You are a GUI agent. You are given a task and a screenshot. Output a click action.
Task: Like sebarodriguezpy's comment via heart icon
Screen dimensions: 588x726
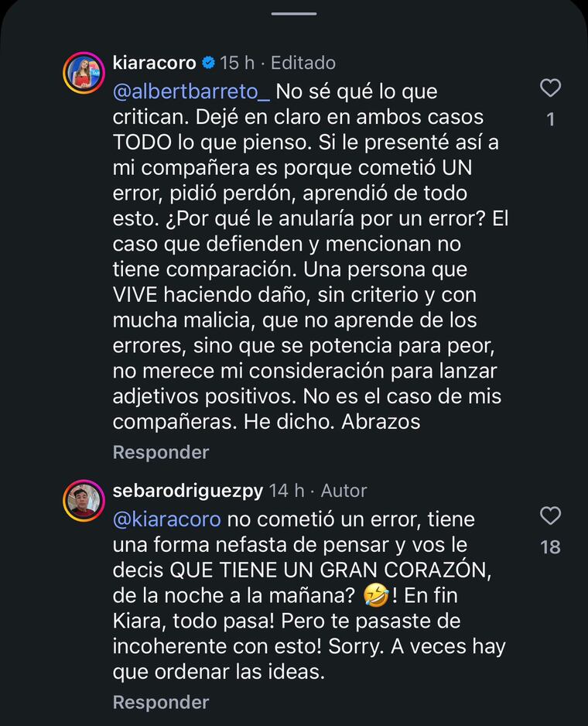pos(550,515)
